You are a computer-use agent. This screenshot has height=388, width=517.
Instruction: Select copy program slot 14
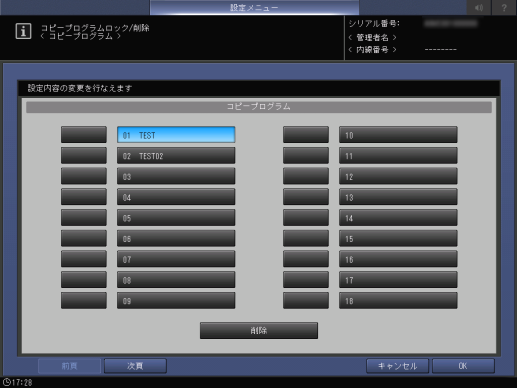click(x=398, y=218)
